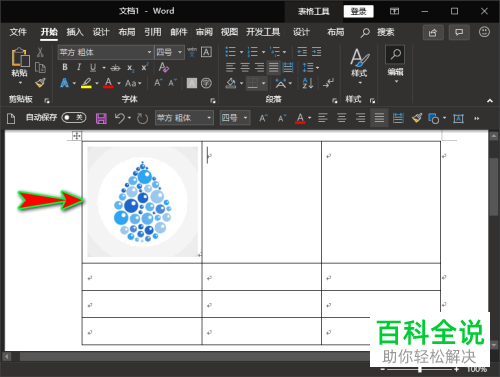The image size is (500, 377).
Task: Expand the Undo history dropdown arrow
Action: [129, 118]
